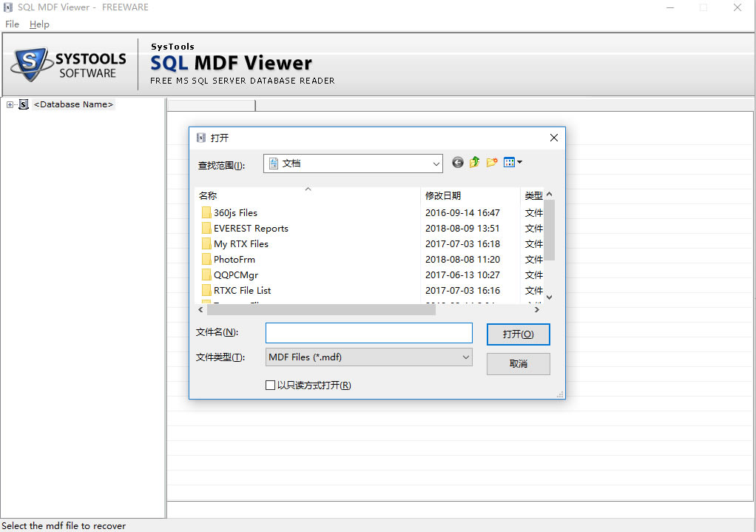Viewport: 756px width, 532px height.
Task: Create new folder icon in dialog toolbar
Action: pos(492,163)
